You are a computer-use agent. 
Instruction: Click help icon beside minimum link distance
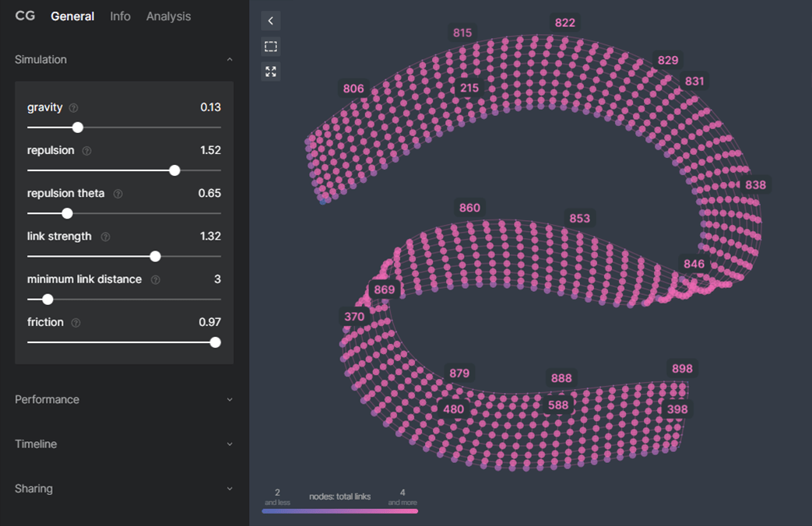(x=155, y=279)
